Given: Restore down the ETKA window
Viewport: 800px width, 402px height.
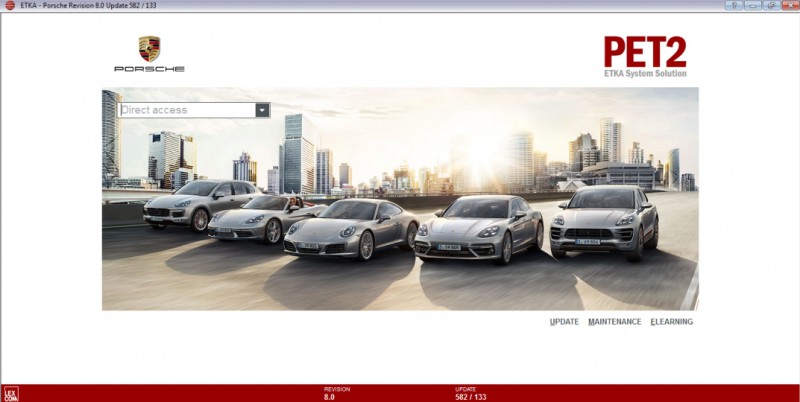Looking at the screenshot, I should click(771, 5).
